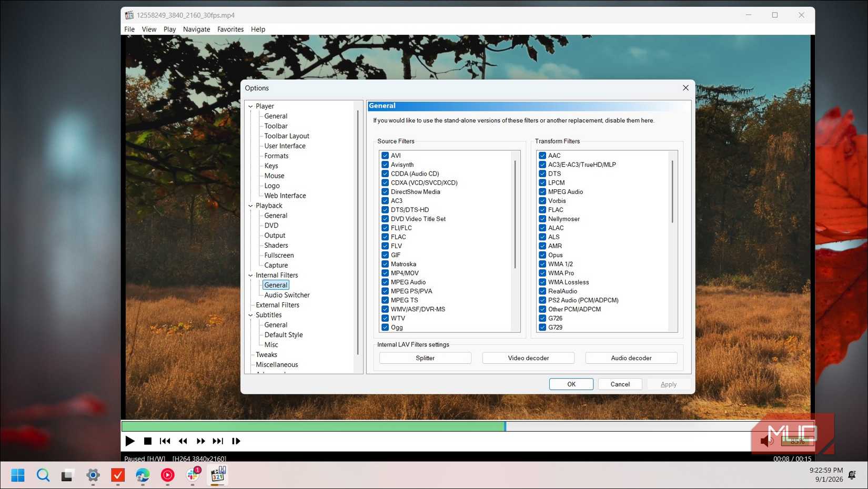Open Audio decoder settings
The image size is (868, 489).
631,358
